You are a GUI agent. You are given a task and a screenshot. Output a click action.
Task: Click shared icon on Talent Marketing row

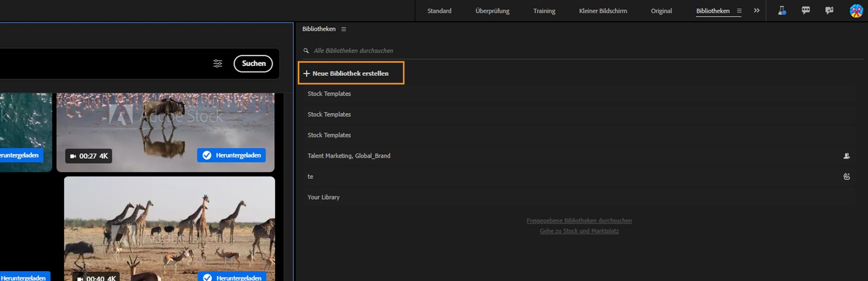(x=847, y=156)
